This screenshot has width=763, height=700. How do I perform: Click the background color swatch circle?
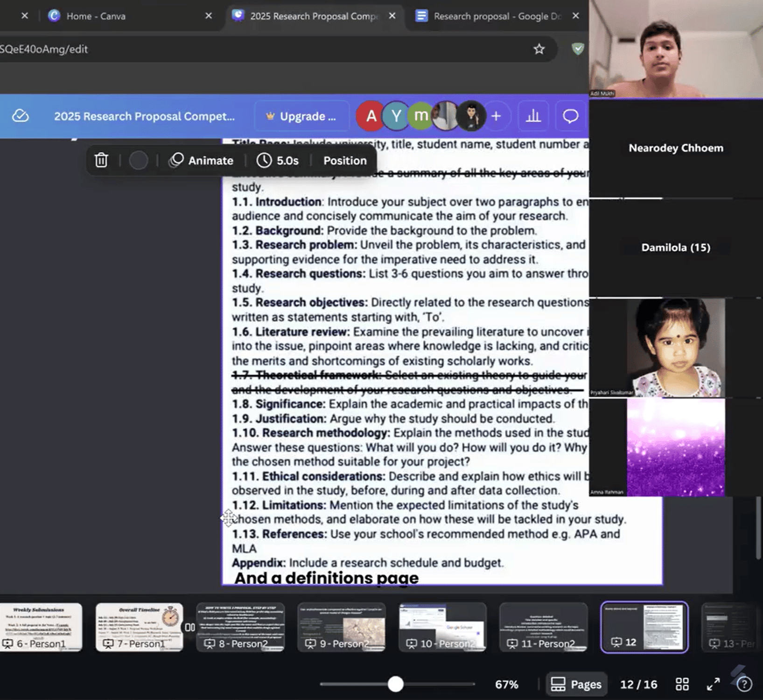(x=138, y=161)
